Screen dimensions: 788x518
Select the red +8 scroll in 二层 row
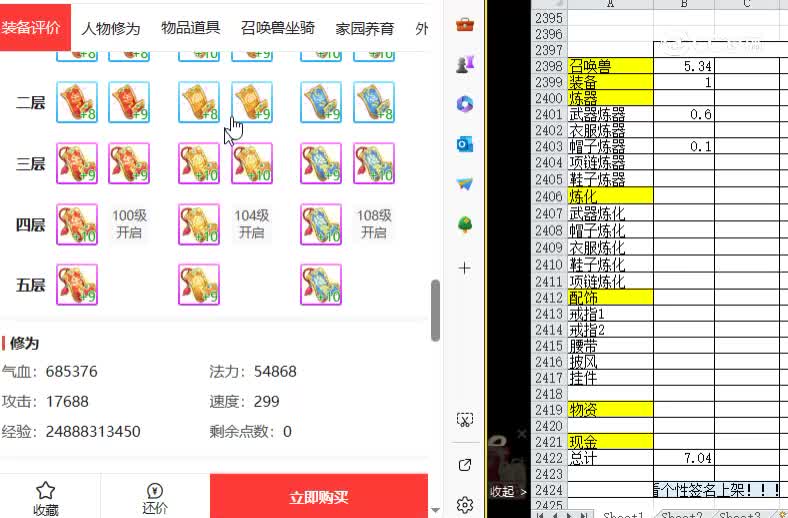(77, 102)
